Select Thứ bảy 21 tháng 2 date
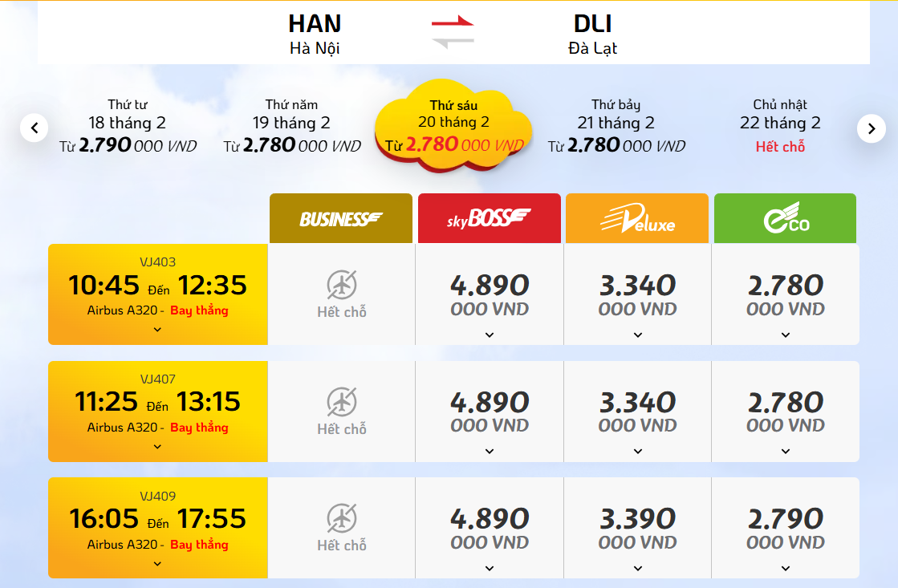This screenshot has height=588, width=898. click(x=616, y=125)
